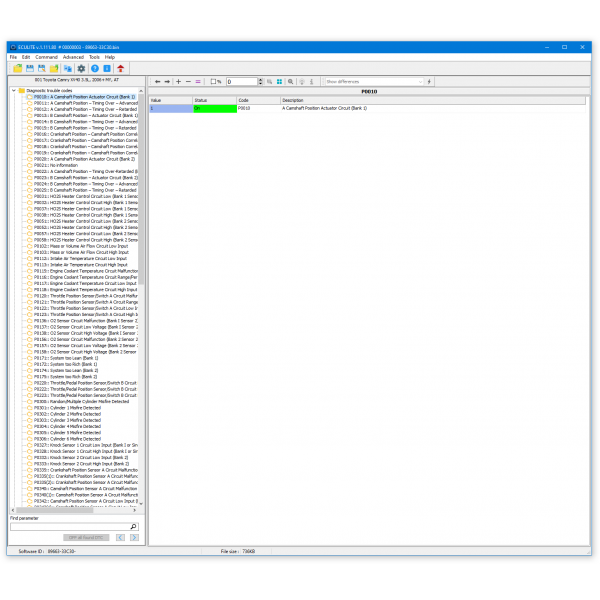This screenshot has width=600, height=600.
Task: Click the save file disk icon
Action: 29,68
